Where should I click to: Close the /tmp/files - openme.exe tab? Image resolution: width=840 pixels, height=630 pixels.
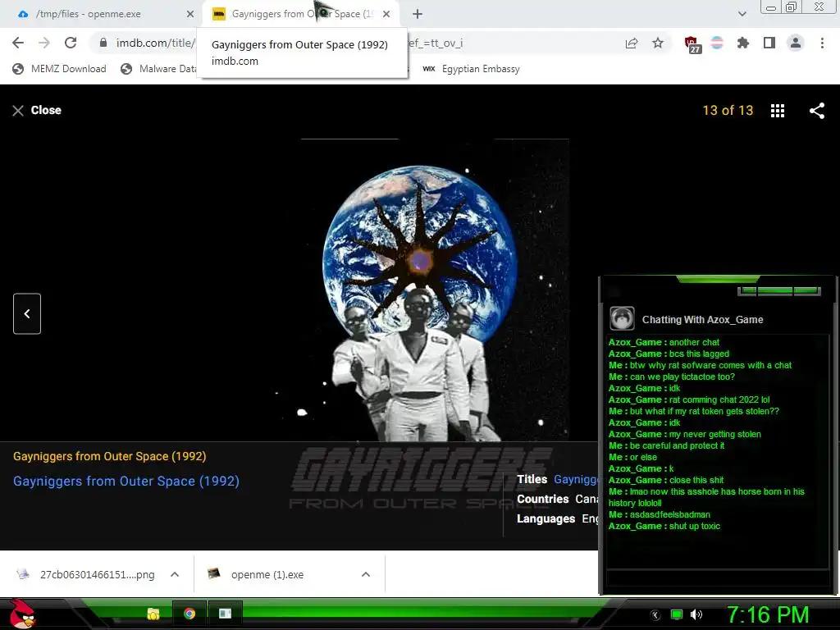(x=189, y=15)
